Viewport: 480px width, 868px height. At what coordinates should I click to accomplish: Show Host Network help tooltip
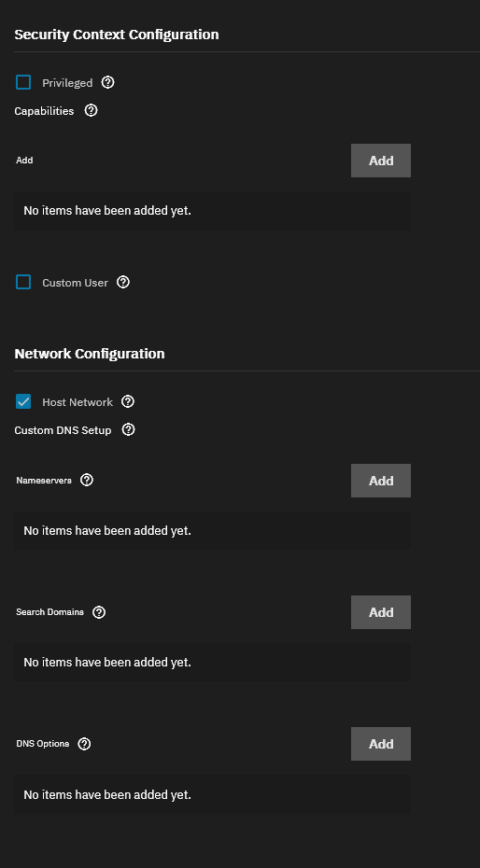click(x=128, y=402)
